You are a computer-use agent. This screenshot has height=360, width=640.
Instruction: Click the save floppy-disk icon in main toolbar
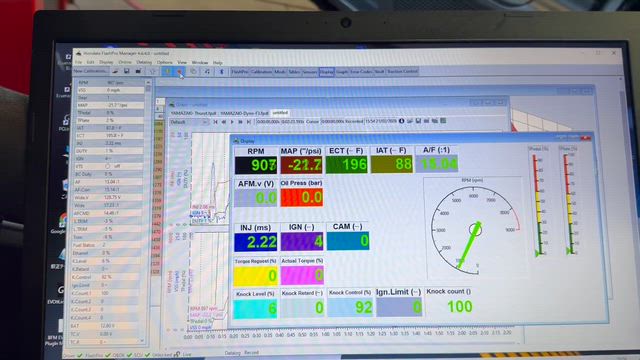tap(127, 71)
